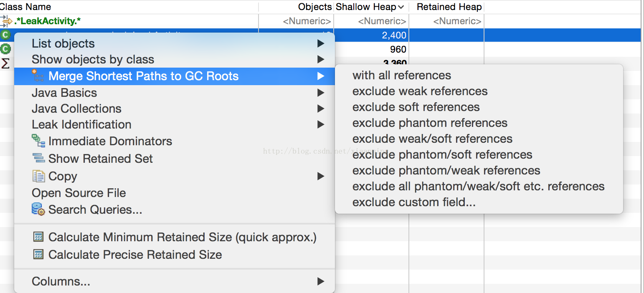The width and height of the screenshot is (644, 293).
Task: Click the Search Queries database icon
Action: 38,209
